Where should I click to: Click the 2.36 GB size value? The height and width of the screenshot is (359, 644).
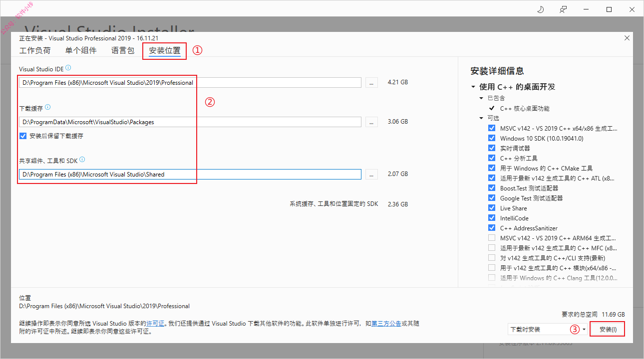coord(398,204)
